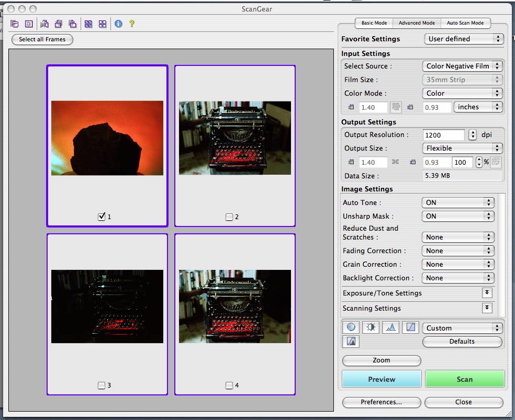This screenshot has height=420, width=515.
Task: Open the Saturation/Color Balance circle tool
Action: click(351, 327)
